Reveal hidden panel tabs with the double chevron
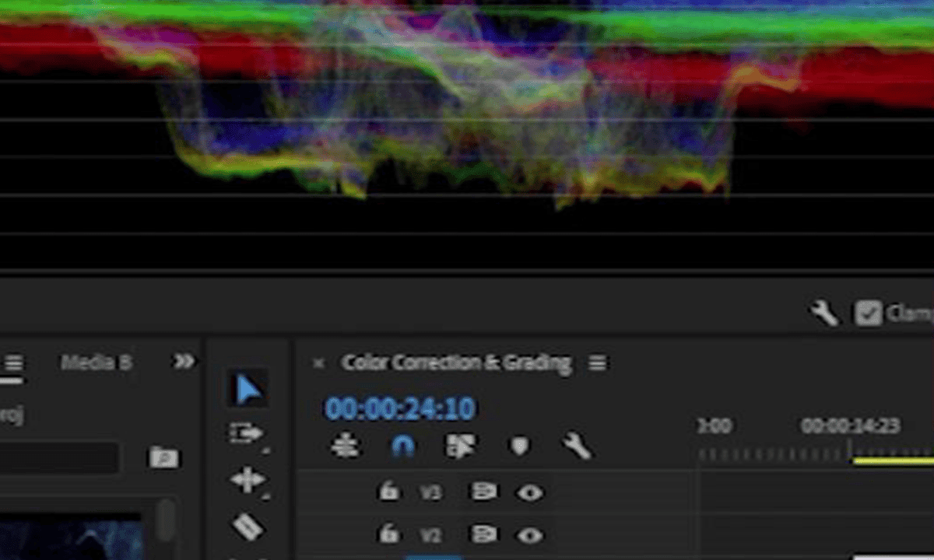The width and height of the screenshot is (934, 560). (x=185, y=361)
